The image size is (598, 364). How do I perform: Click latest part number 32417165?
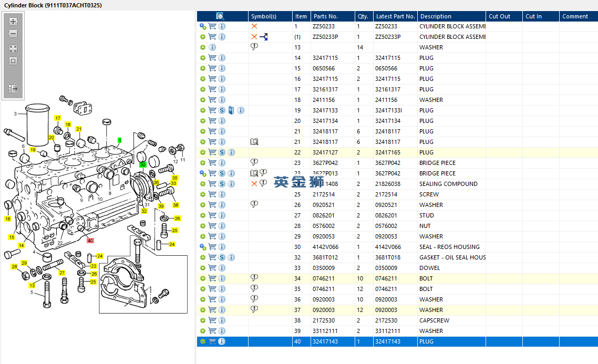coord(387,152)
